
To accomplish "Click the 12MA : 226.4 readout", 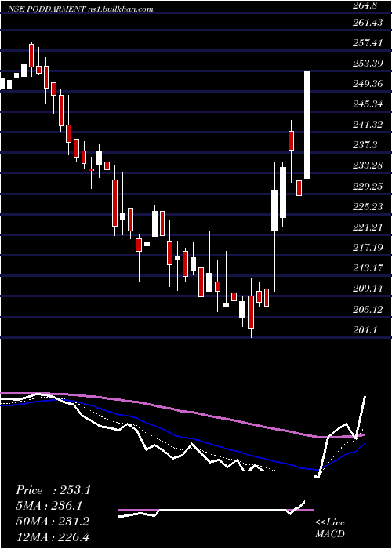I will pos(53,536).
